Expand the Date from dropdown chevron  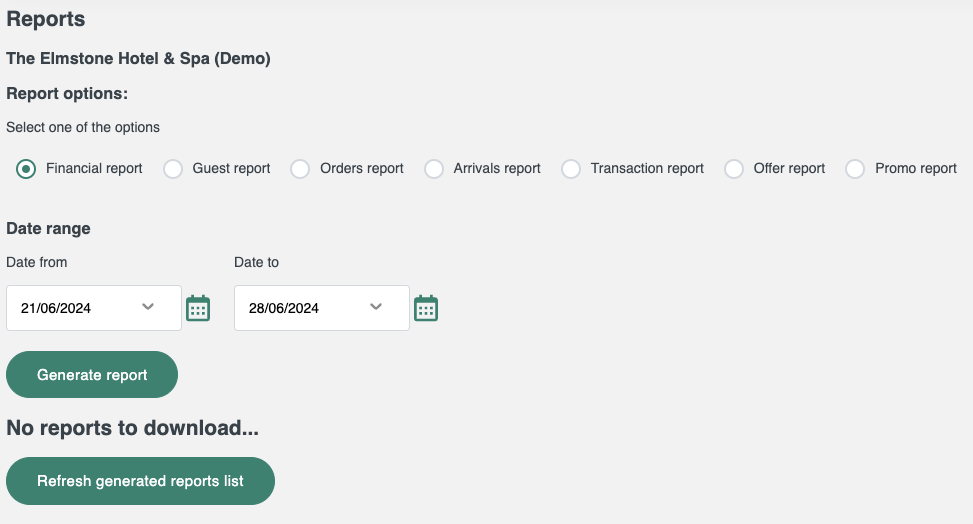tap(148, 307)
